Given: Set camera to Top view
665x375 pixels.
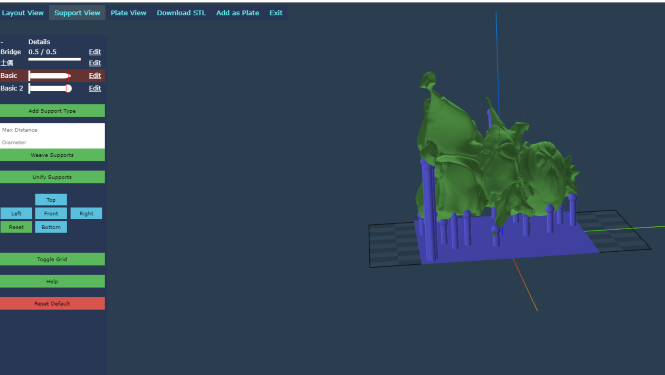Looking at the screenshot, I should (51, 200).
